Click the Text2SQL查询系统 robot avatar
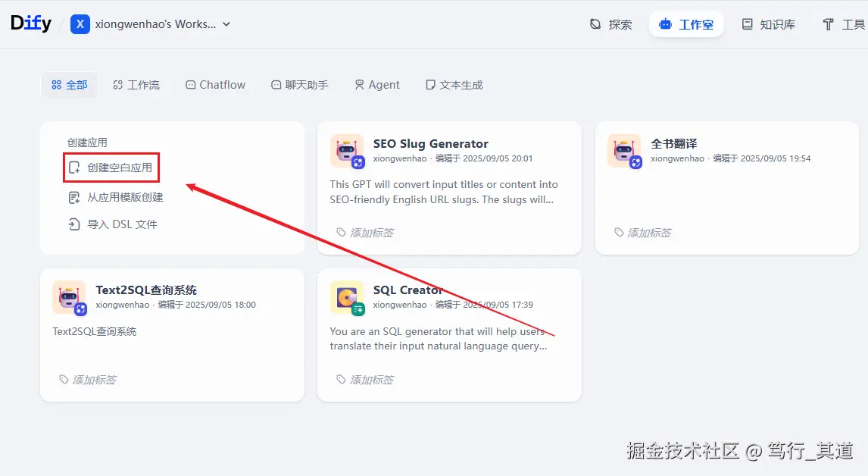 tap(69, 297)
